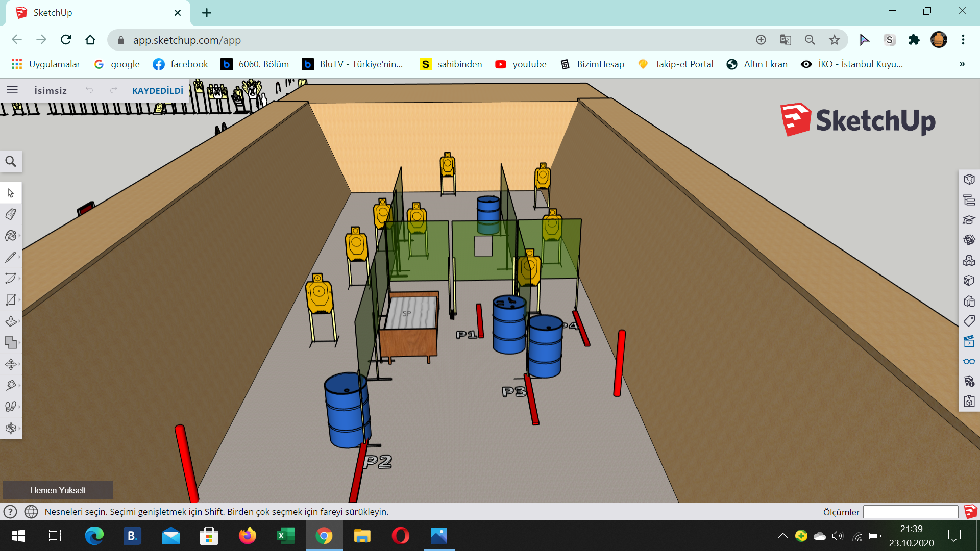Choose the Move tool

tap(11, 364)
